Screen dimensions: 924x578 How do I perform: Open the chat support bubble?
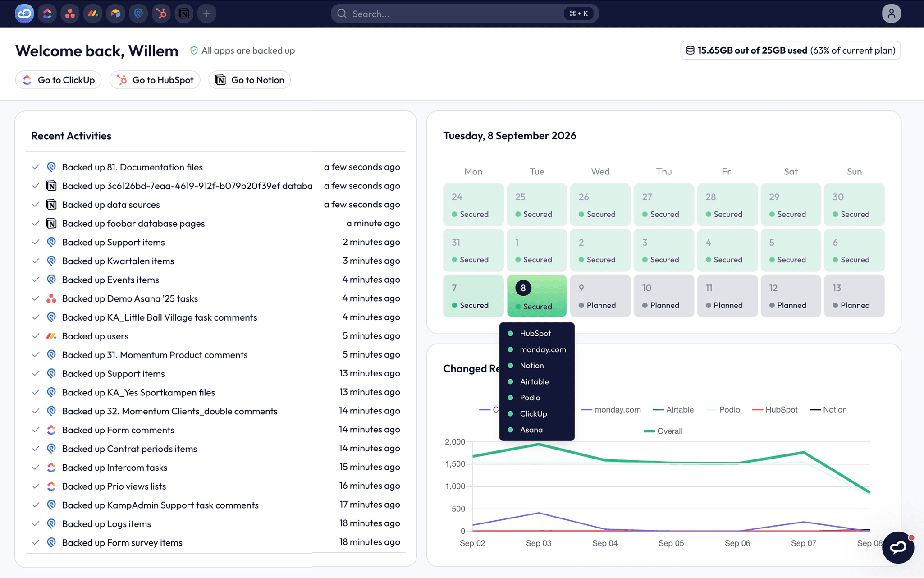(898, 547)
